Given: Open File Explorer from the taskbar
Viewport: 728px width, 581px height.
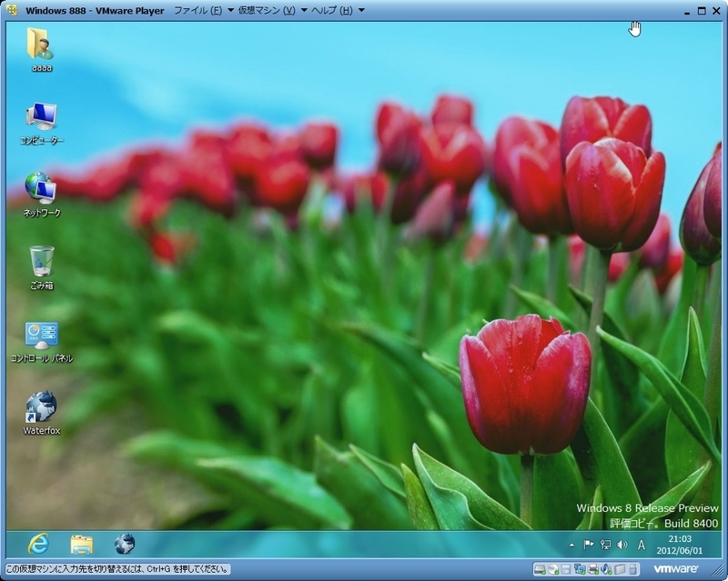Looking at the screenshot, I should 82,544.
